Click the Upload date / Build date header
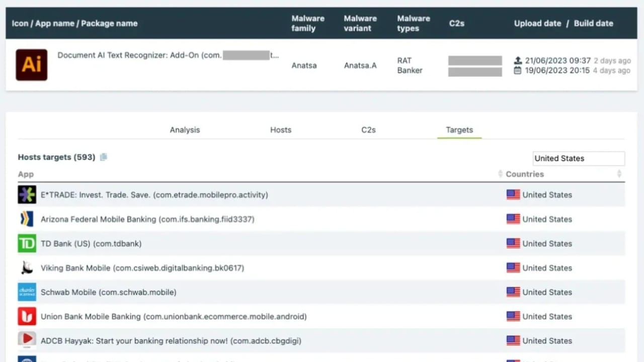The height and width of the screenshot is (362, 644). pyautogui.click(x=563, y=23)
